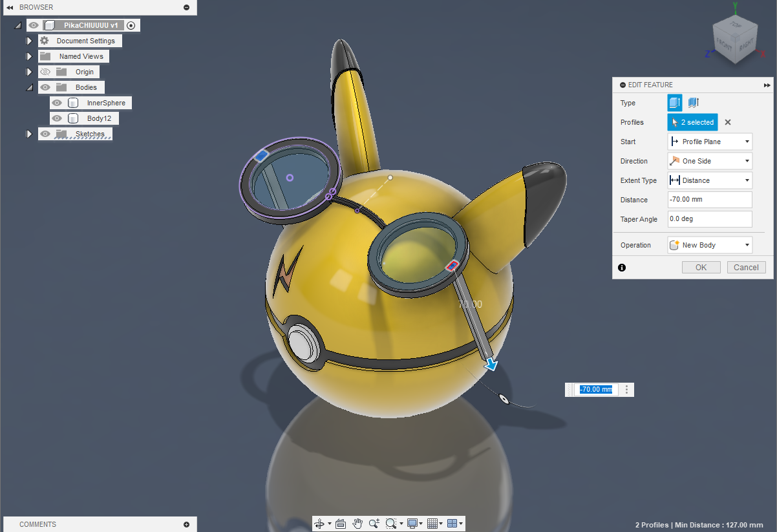Open Display Settings monitor icon
The height and width of the screenshot is (532, 777).
(412, 524)
